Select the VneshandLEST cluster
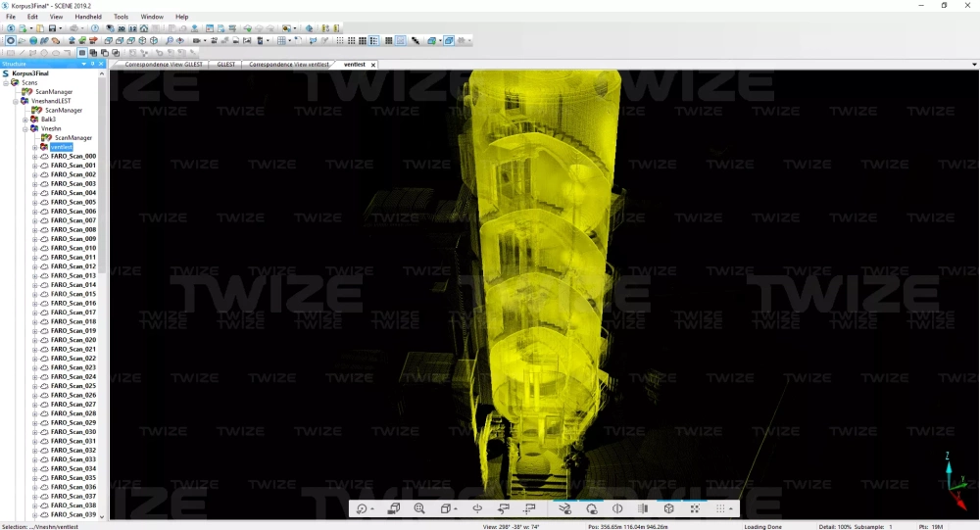The width and height of the screenshot is (980, 530). click(x=50, y=101)
